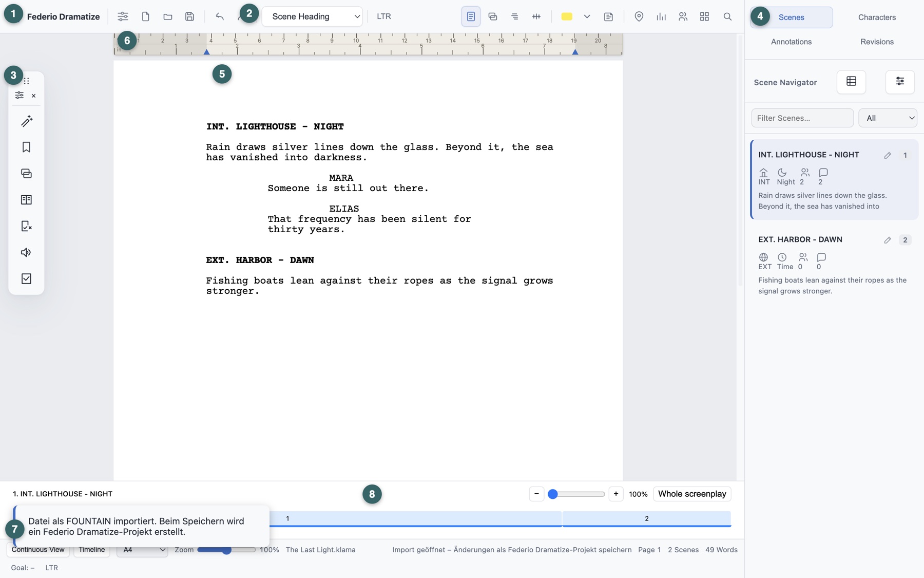Toggle the LTR text direction button in the toolbar

coord(383,16)
